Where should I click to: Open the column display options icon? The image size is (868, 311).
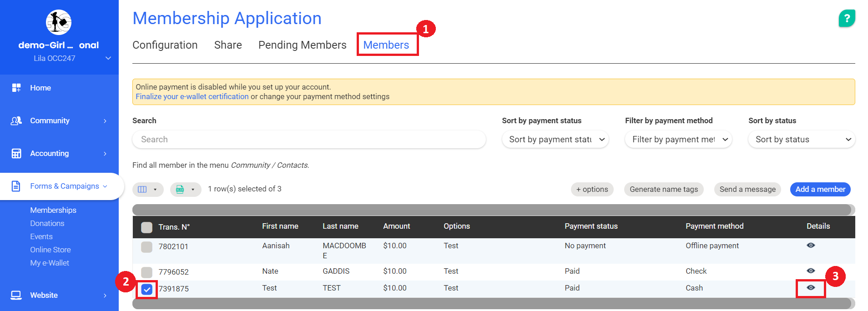click(142, 189)
